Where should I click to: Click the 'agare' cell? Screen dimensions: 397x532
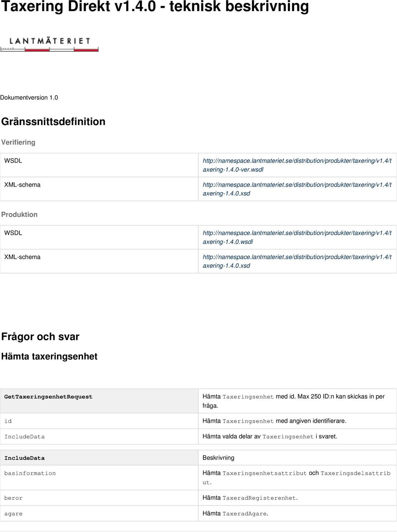tap(99, 513)
